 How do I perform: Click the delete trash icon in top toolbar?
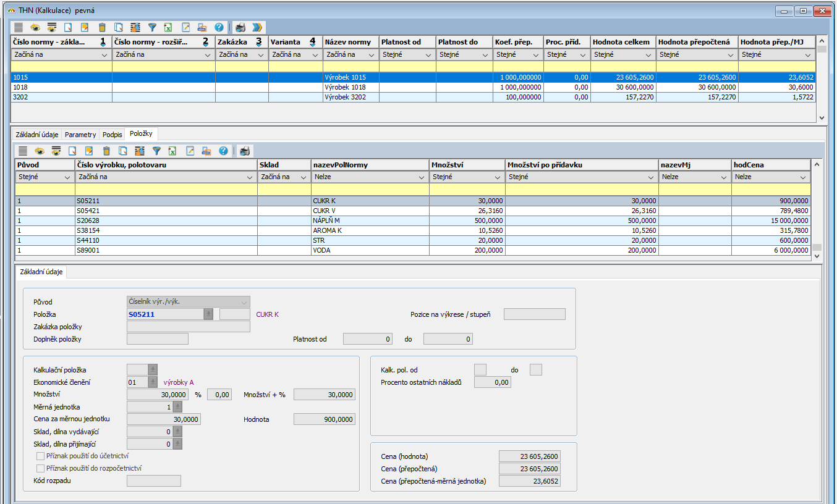point(102,27)
